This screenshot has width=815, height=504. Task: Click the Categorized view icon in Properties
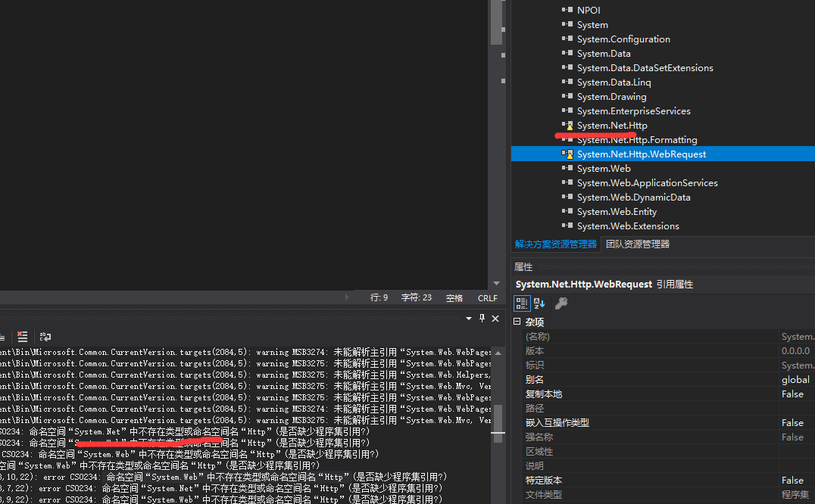[522, 303]
